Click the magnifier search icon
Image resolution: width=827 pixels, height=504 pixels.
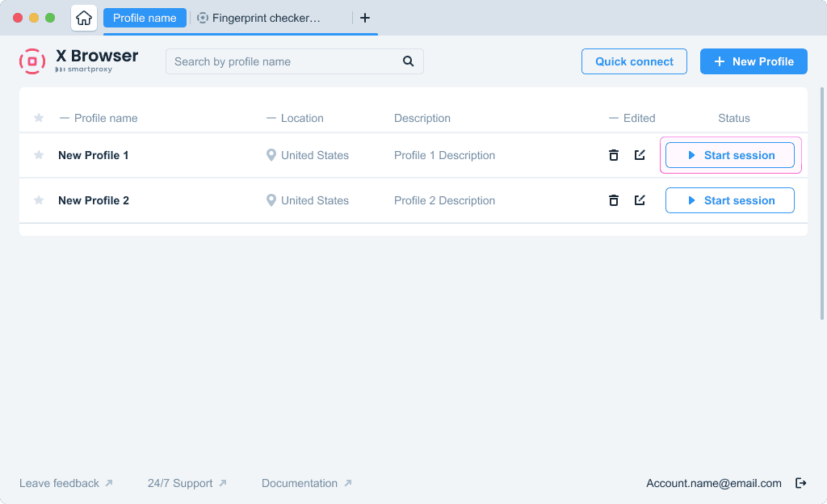pyautogui.click(x=408, y=61)
